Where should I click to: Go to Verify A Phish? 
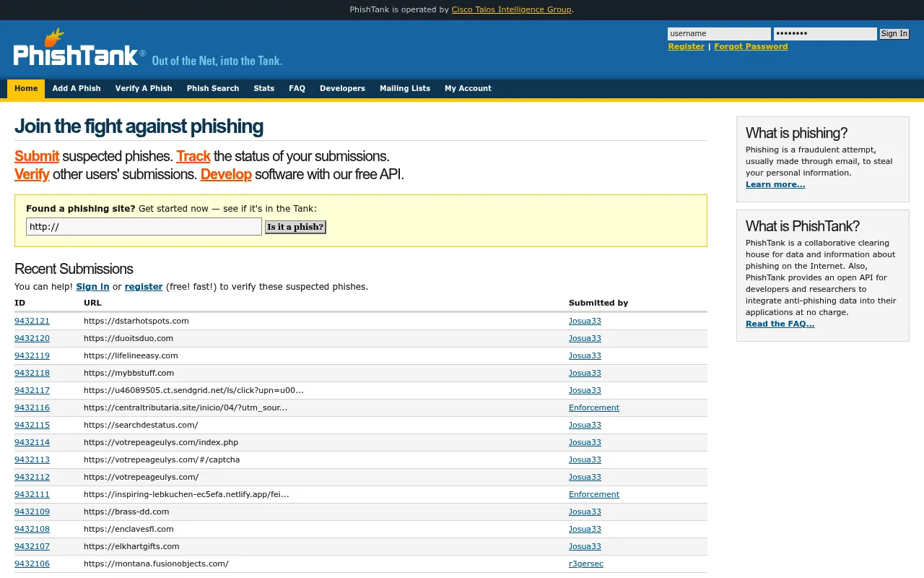pos(144,88)
